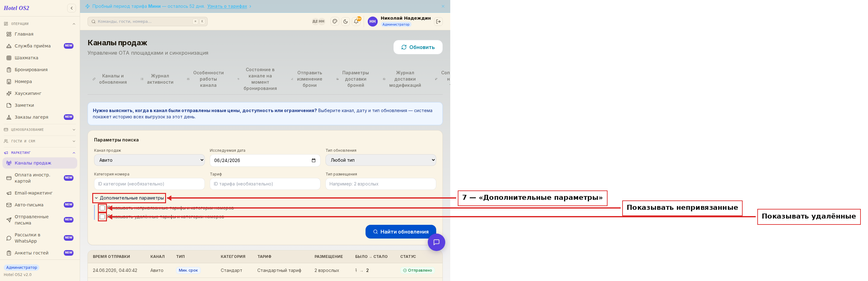Collapse the Дополнительные параметры section
This screenshot has height=281, width=868.
pos(129,198)
